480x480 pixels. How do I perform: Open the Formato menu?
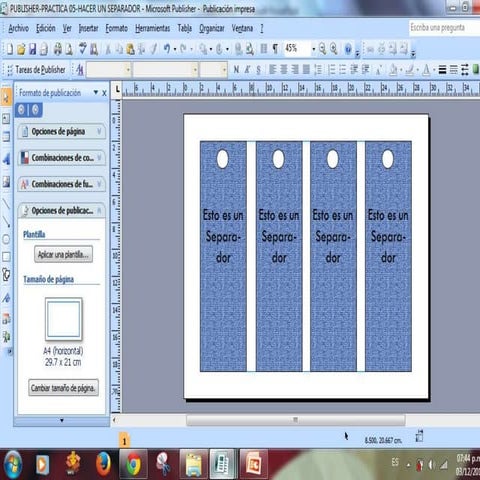(x=116, y=28)
